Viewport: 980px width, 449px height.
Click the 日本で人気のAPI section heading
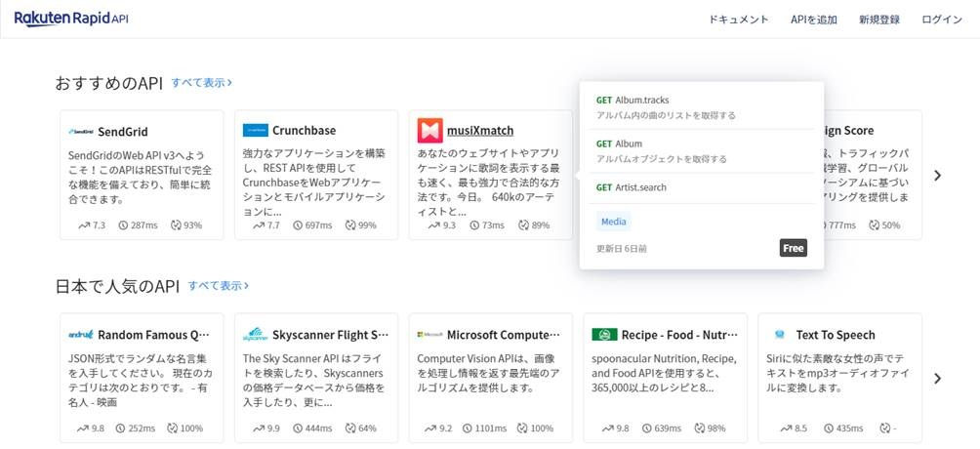(117, 286)
